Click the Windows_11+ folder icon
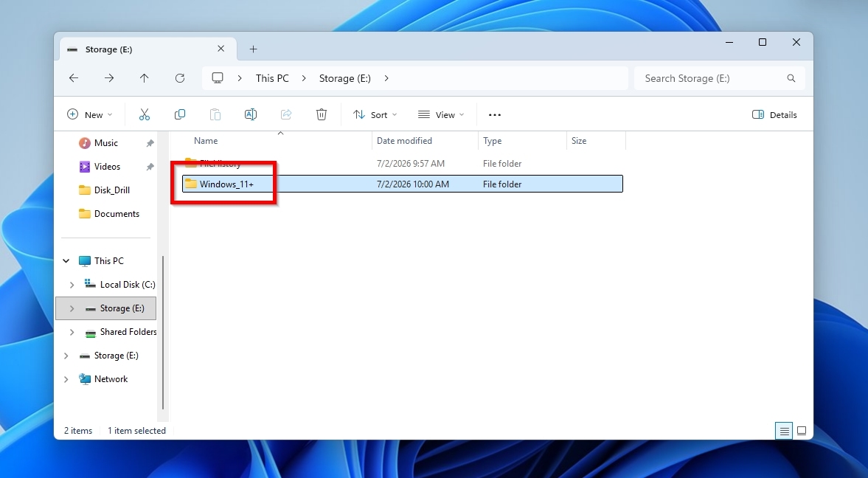Screen dimensions: 868x478 pos(191,184)
